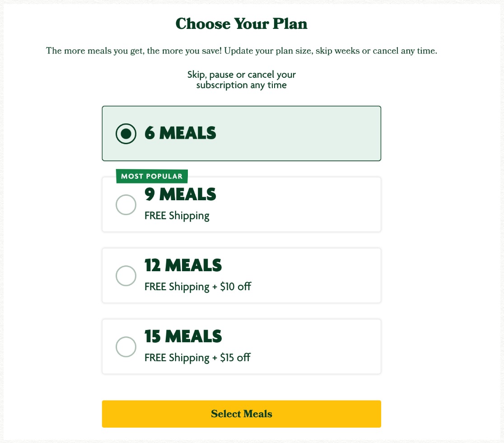Choose the 12 Meals radio button
The image size is (504, 443).
pyautogui.click(x=126, y=276)
